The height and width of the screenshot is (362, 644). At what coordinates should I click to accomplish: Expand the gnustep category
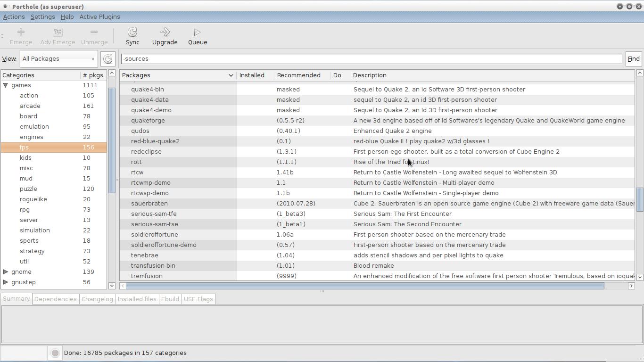coord(6,282)
